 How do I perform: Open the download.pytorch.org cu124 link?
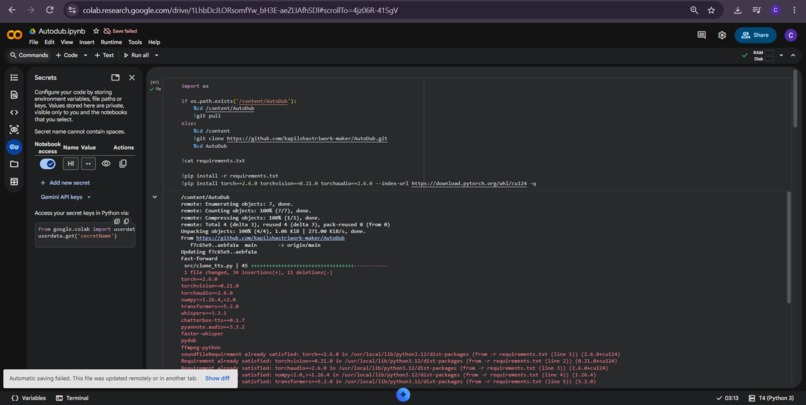click(469, 183)
